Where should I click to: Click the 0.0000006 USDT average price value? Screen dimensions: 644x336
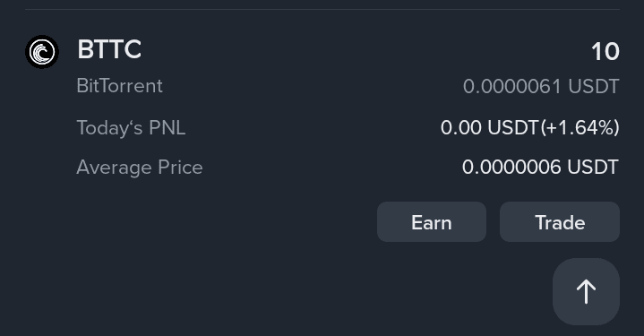pyautogui.click(x=540, y=168)
